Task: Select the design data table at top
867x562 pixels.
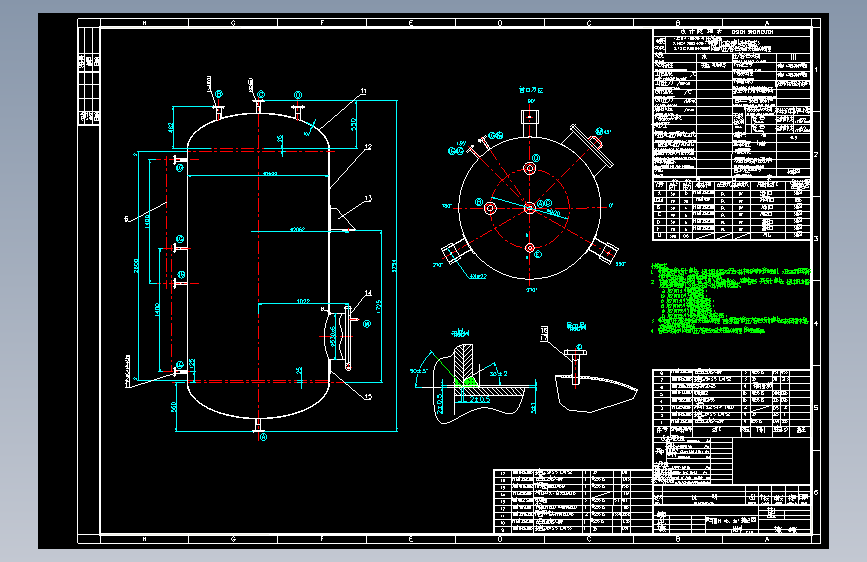Action: tap(732, 102)
